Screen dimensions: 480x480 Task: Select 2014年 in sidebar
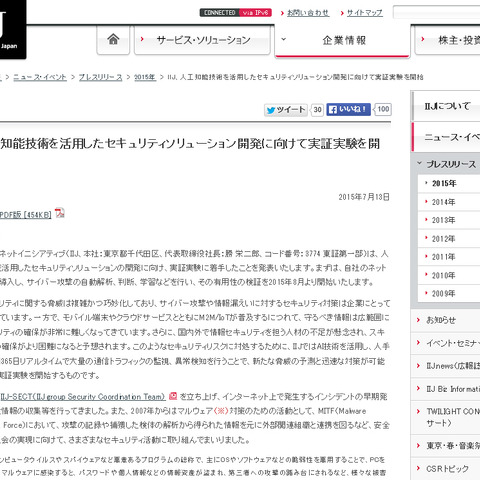click(449, 202)
